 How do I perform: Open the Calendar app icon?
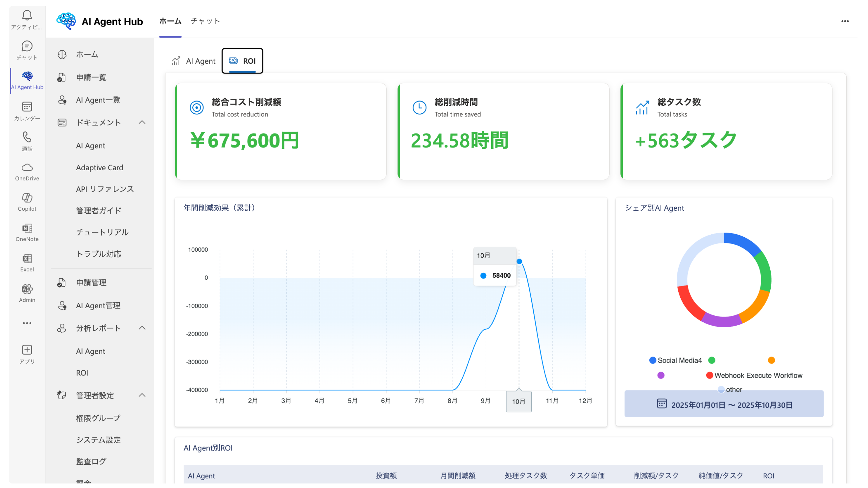point(27,107)
